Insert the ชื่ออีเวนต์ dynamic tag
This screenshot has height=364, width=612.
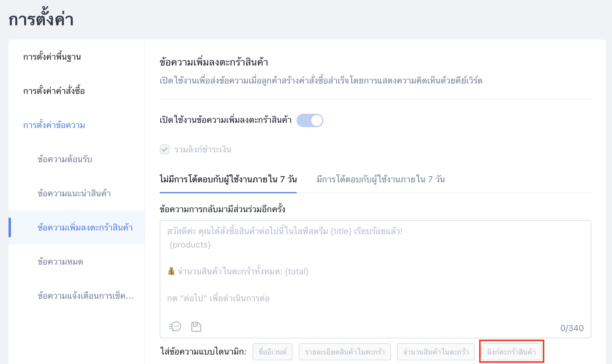(x=272, y=352)
